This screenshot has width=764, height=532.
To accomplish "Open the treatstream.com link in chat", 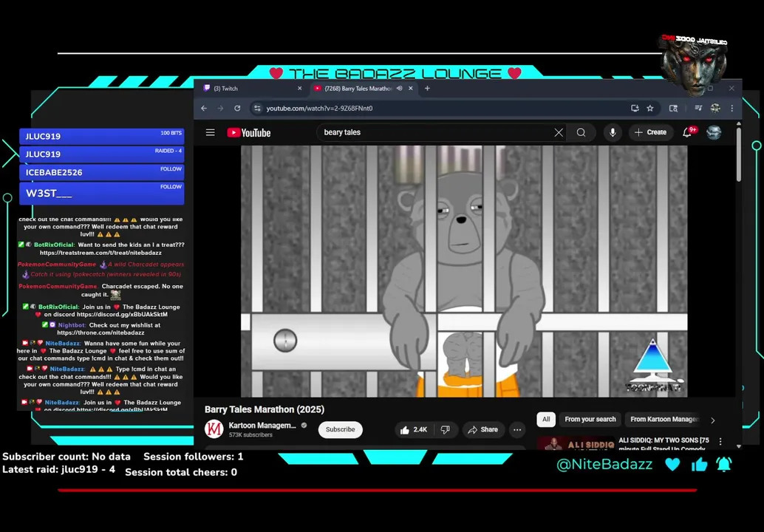I will pos(100,253).
